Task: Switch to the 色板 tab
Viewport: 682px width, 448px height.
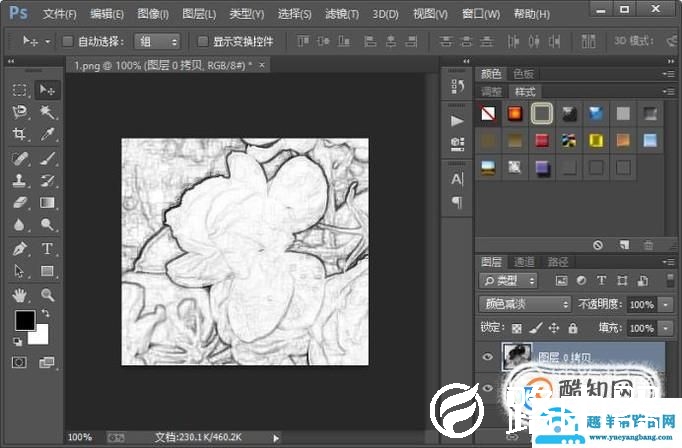Action: [x=523, y=74]
